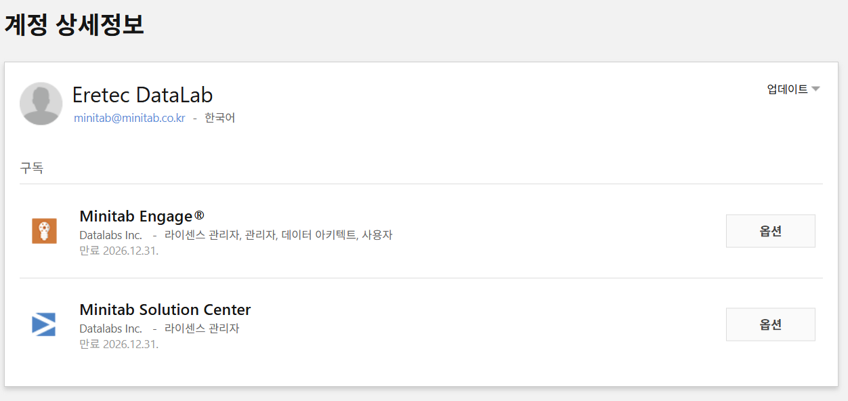848x401 pixels.
Task: Click the 계정 상세정보 page heading
Action: (75, 25)
